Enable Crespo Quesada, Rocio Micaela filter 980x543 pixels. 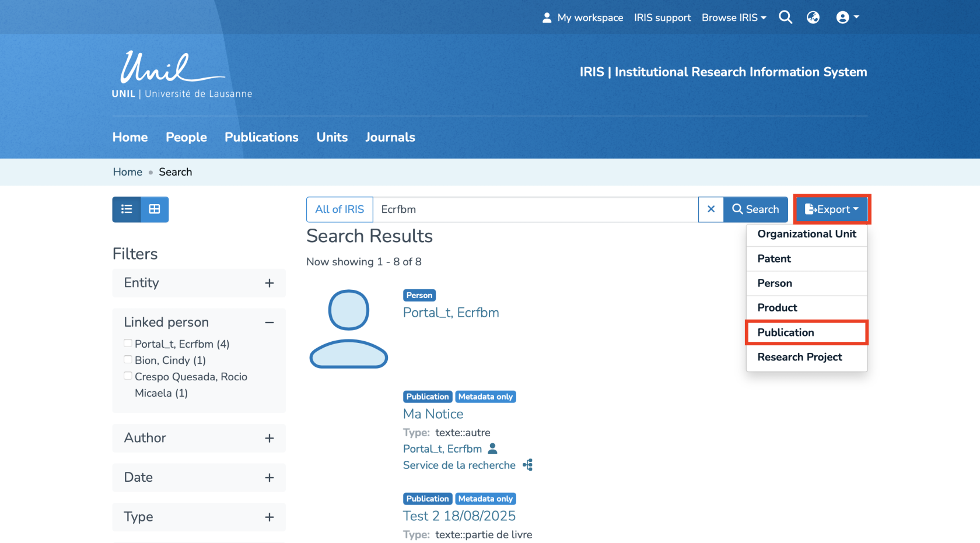coord(128,376)
